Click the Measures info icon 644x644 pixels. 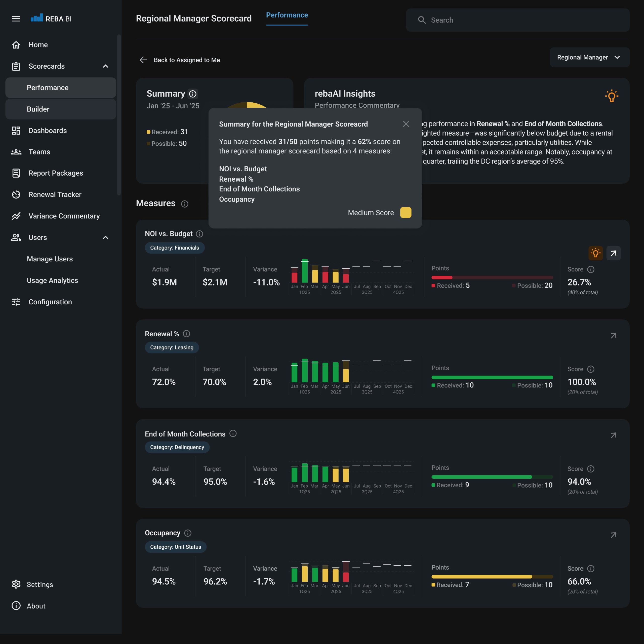[185, 204]
